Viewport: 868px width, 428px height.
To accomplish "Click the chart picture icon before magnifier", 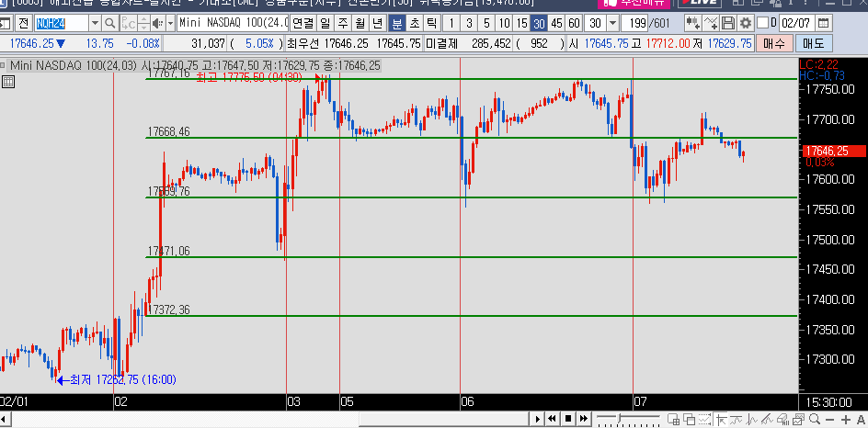I will [x=799, y=419].
